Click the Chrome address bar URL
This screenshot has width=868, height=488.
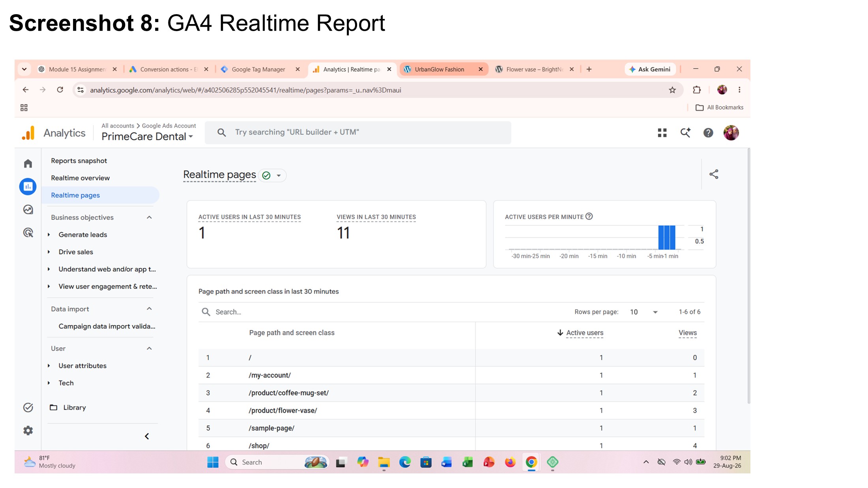[x=245, y=90]
